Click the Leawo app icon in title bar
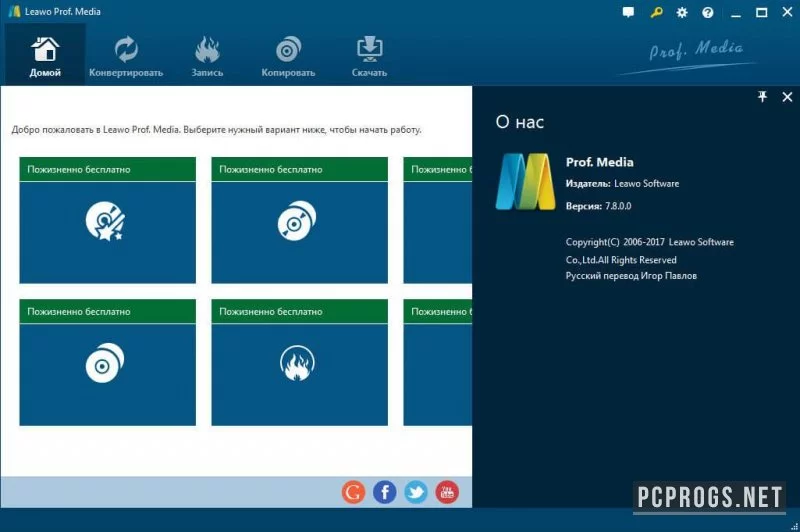Image resolution: width=800 pixels, height=532 pixels. point(14,11)
